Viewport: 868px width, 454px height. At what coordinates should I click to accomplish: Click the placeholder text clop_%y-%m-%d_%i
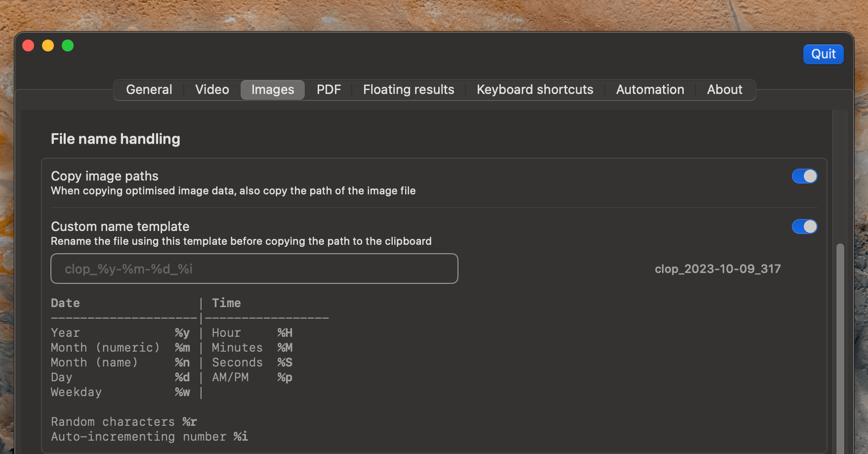coord(129,269)
